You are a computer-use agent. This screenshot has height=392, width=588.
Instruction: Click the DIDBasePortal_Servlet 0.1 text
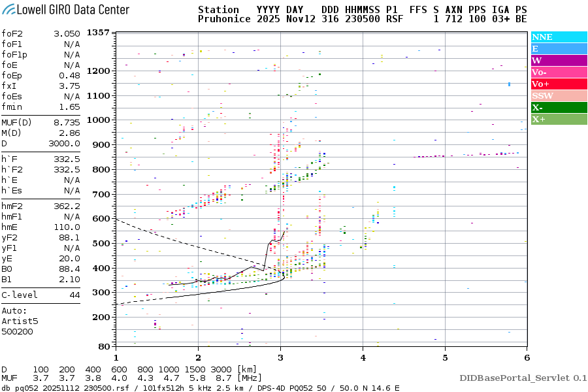(523, 378)
